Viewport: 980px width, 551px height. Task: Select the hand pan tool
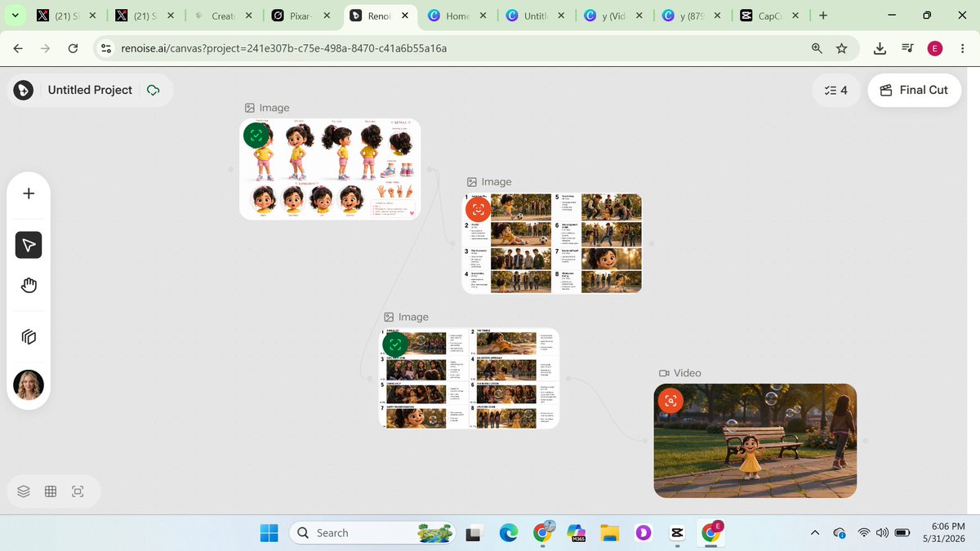click(29, 285)
